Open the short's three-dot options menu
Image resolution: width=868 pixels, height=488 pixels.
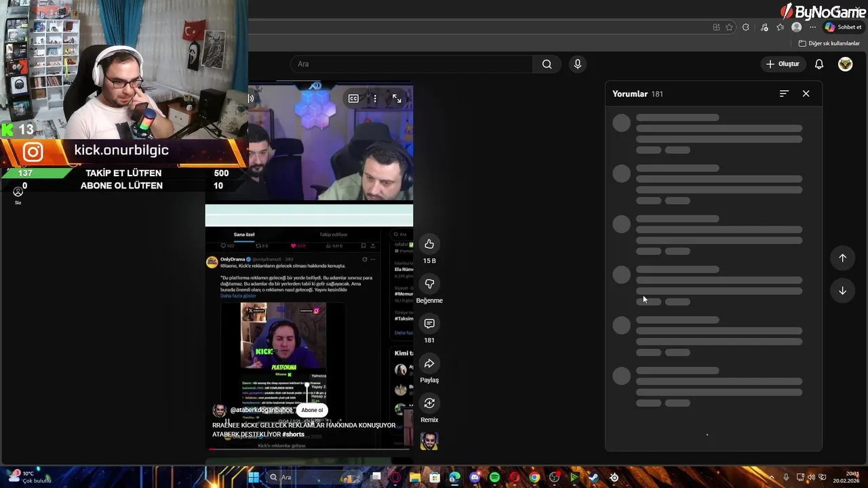pos(375,98)
